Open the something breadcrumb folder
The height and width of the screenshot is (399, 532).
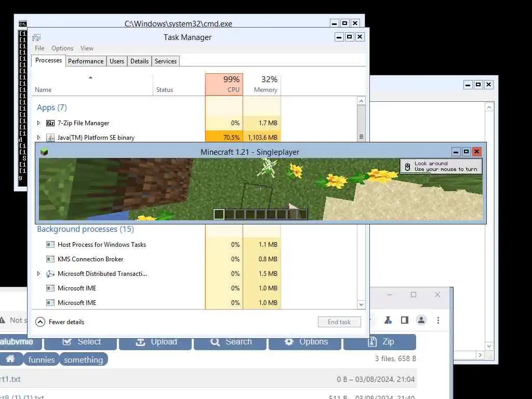[x=84, y=360]
